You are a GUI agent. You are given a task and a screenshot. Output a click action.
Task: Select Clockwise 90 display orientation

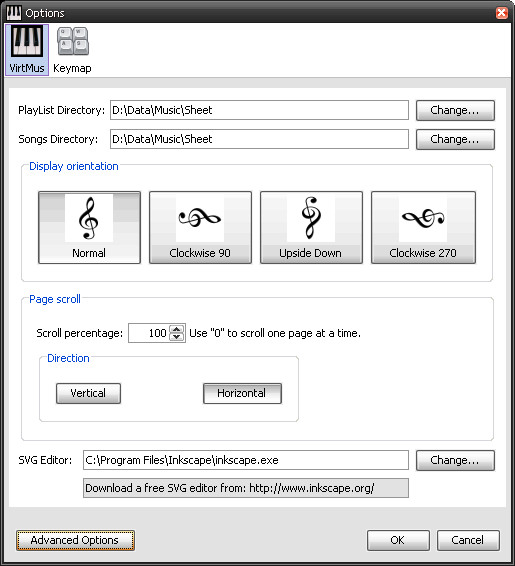point(200,227)
